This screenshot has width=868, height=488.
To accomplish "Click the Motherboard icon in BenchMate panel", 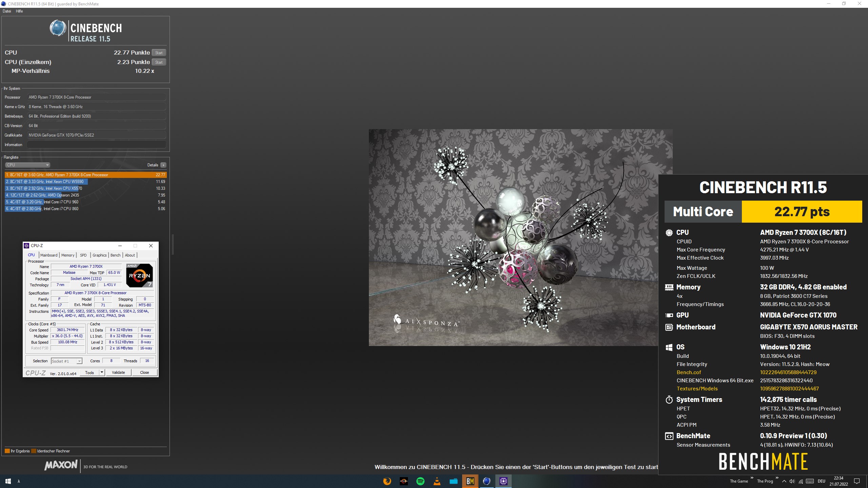I will click(x=669, y=327).
